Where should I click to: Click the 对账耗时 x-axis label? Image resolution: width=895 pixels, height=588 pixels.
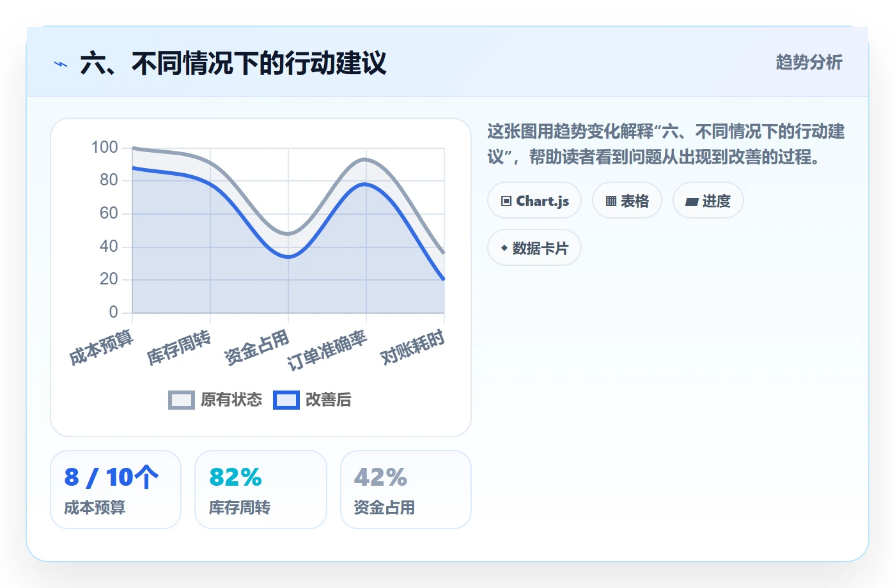coord(412,348)
